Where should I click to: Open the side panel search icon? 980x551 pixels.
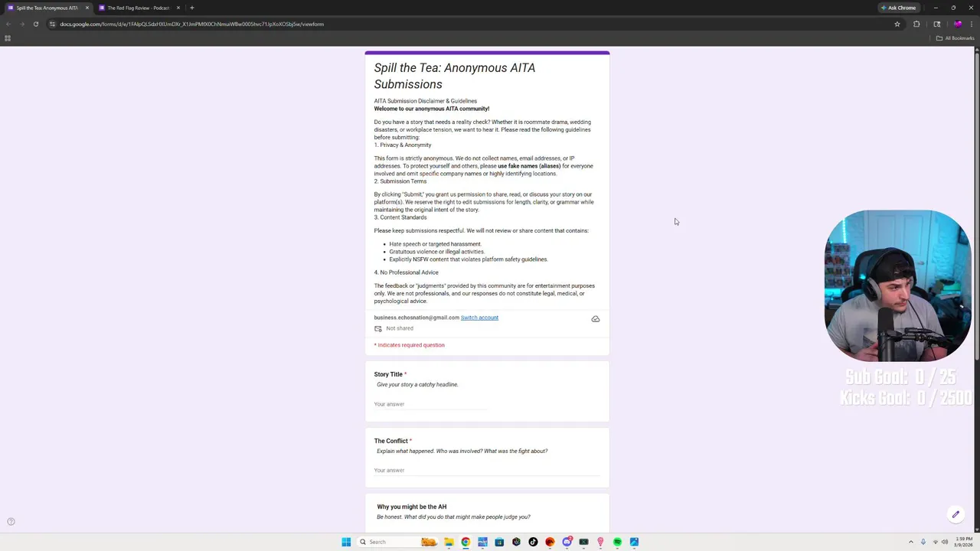(x=936, y=24)
